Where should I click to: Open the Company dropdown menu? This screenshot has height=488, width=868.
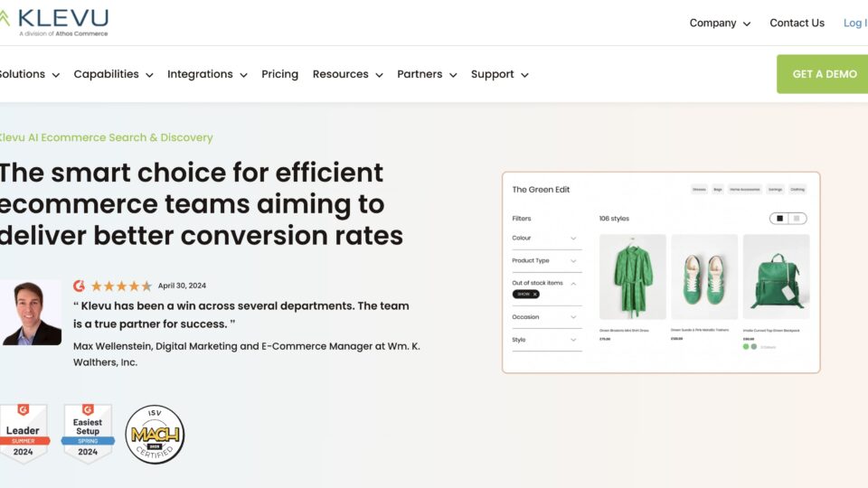coord(720,23)
